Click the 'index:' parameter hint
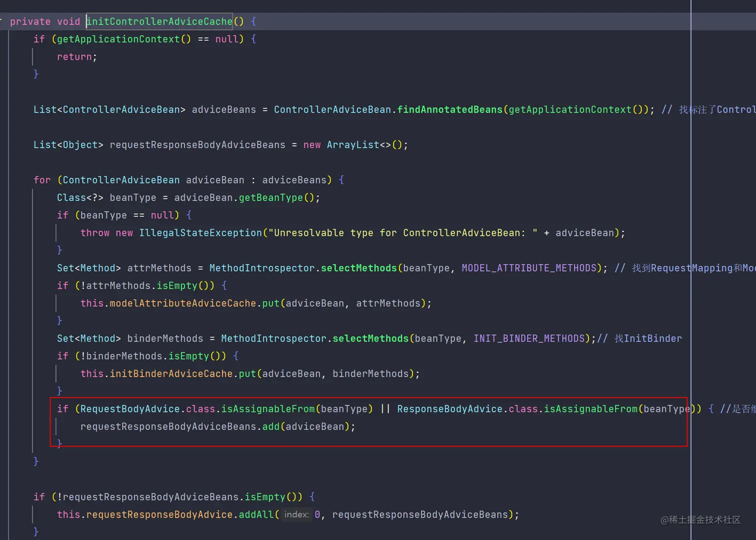The width and height of the screenshot is (756, 540). (296, 514)
